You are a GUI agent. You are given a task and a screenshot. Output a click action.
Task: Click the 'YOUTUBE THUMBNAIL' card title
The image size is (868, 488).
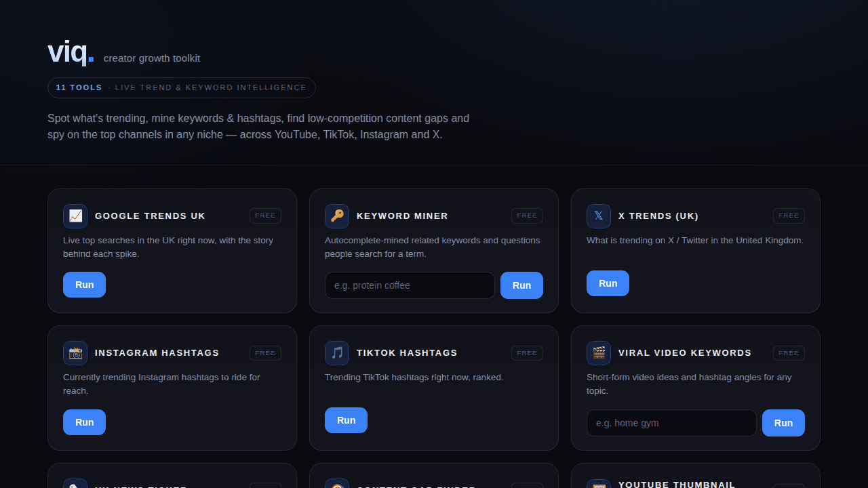pos(677,484)
